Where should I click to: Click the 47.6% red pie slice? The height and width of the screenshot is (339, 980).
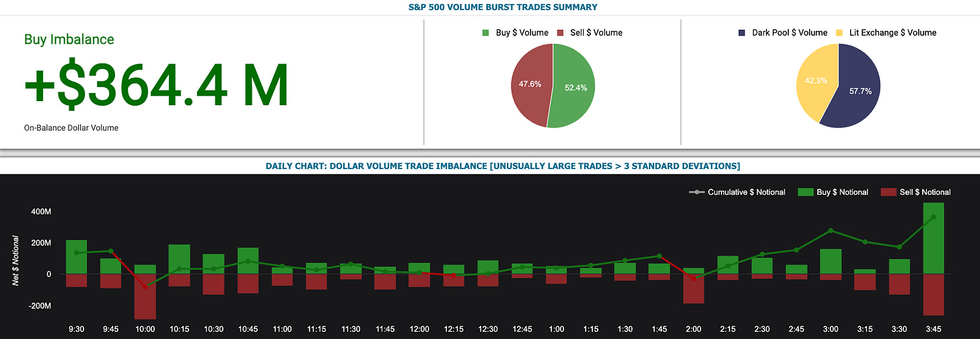click(531, 86)
